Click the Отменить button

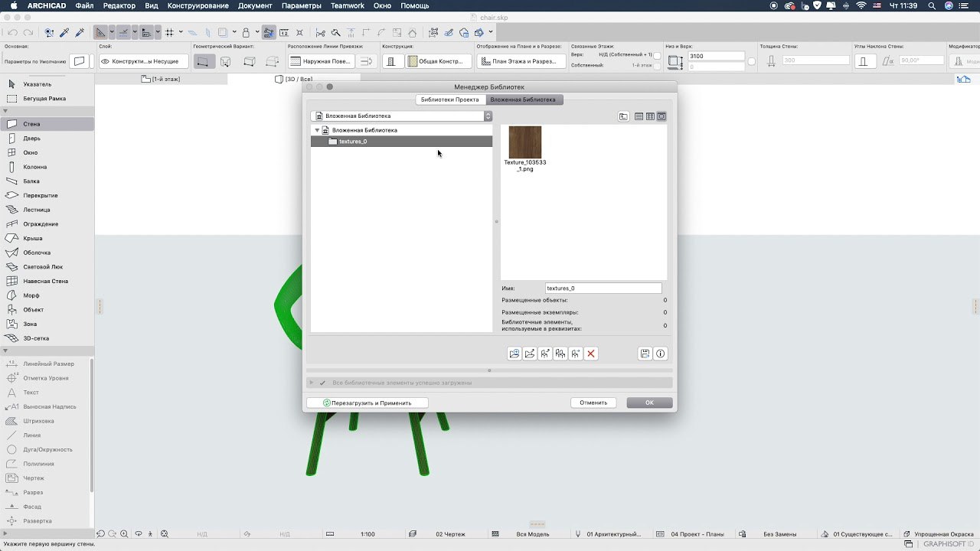(593, 403)
